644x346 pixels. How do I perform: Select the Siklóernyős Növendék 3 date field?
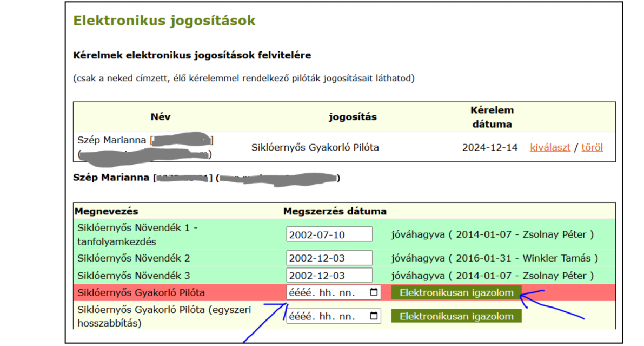point(329,275)
